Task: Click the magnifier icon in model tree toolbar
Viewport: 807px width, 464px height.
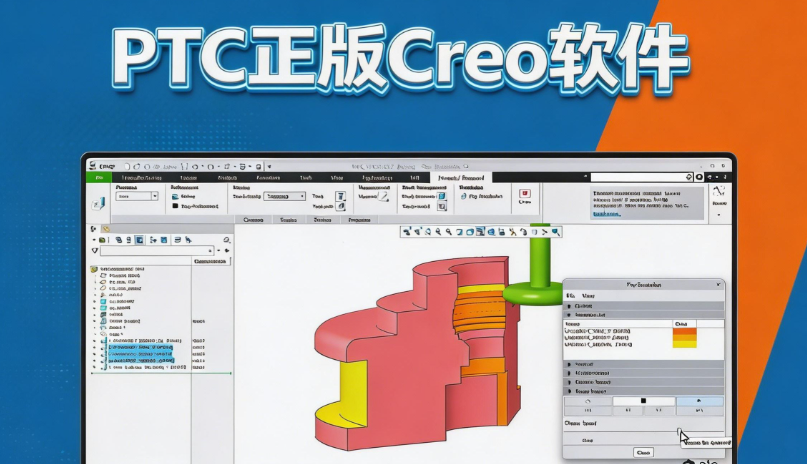Action: click(x=226, y=240)
